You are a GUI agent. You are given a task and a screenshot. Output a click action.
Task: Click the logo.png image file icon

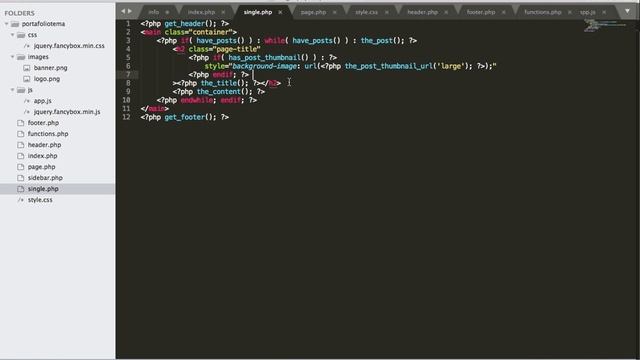27,79
